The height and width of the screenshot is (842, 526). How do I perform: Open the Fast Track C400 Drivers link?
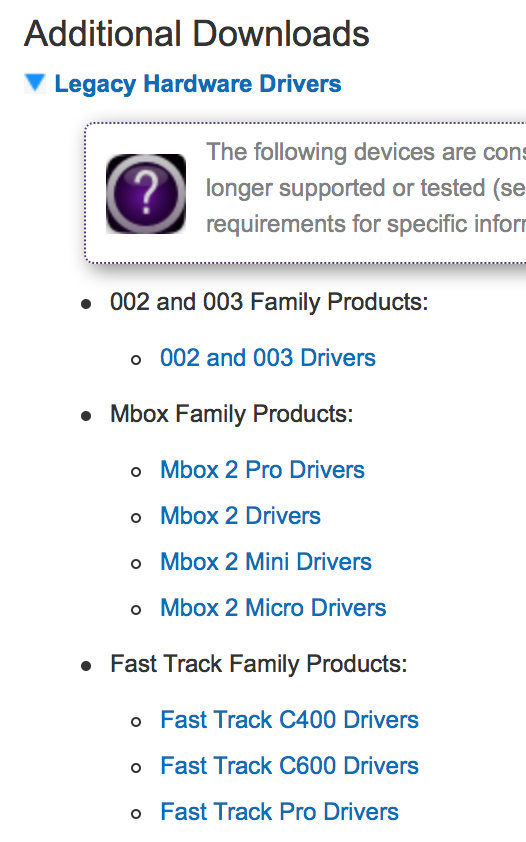tap(289, 720)
